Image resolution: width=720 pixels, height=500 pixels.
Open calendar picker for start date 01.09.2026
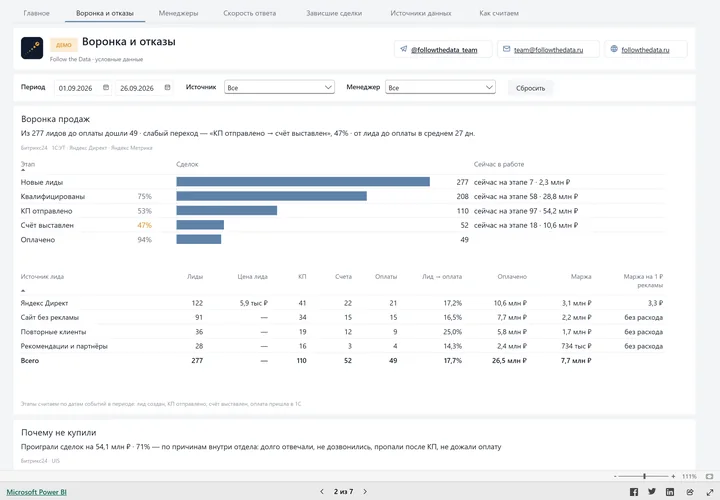click(106, 87)
